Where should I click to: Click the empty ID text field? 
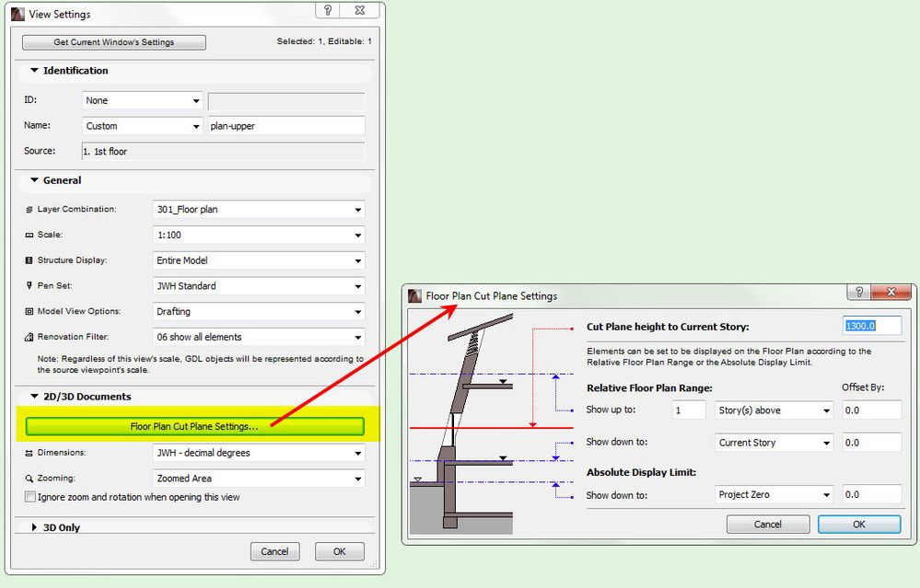click(x=286, y=101)
